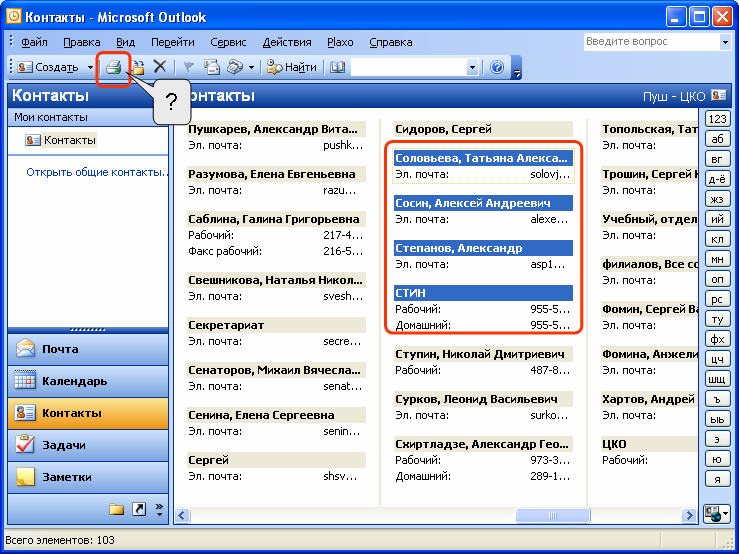Open the Действия menu
The image size is (739, 554).
point(287,42)
